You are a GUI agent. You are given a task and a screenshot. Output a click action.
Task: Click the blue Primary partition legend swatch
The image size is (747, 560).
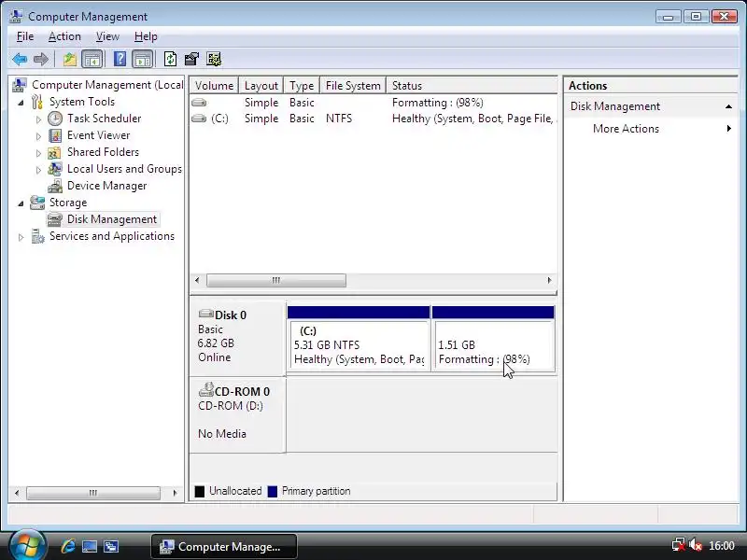click(x=273, y=492)
